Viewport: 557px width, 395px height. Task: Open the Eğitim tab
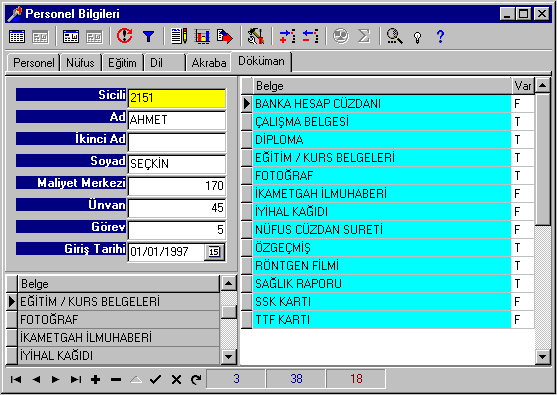point(122,63)
